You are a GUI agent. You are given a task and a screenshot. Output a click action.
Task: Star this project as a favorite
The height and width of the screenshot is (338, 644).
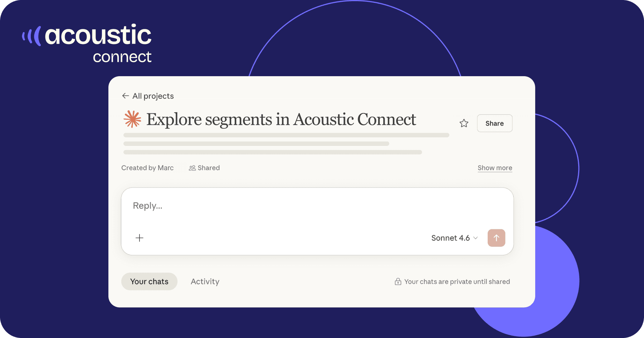[464, 123]
